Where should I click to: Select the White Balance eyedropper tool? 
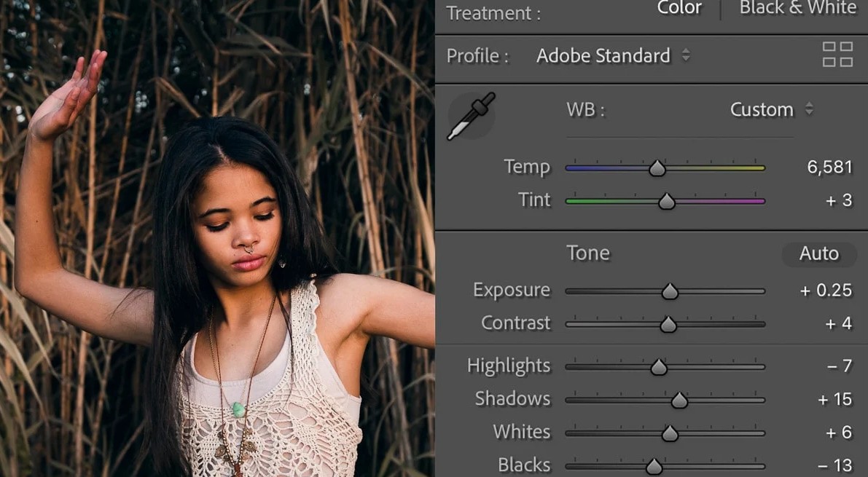click(x=471, y=117)
